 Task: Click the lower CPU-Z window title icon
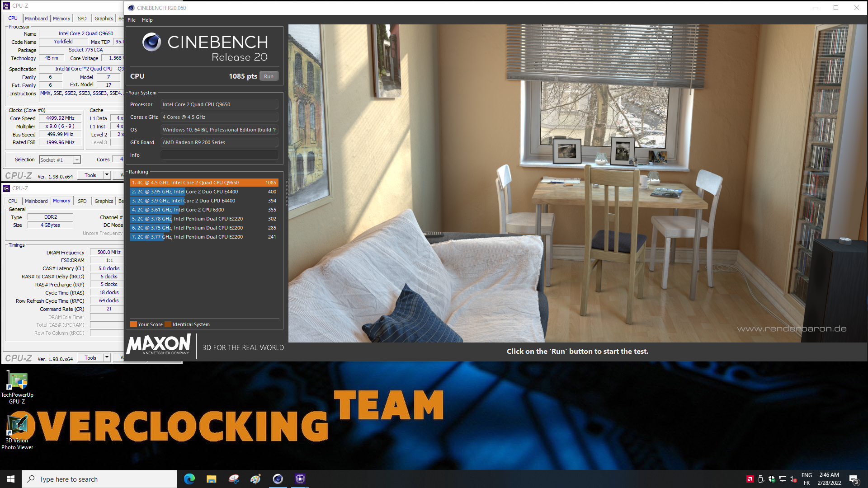6,188
